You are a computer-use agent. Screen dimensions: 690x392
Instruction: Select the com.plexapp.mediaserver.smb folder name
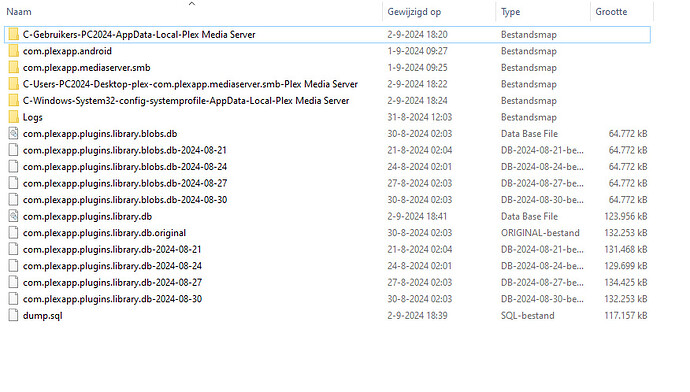pyautogui.click(x=87, y=67)
